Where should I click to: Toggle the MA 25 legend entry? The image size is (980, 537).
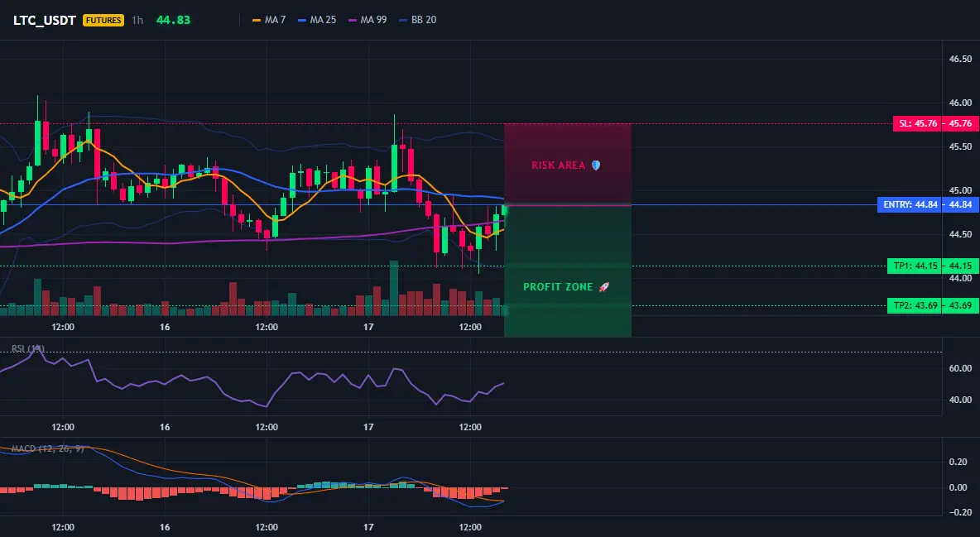[317, 20]
